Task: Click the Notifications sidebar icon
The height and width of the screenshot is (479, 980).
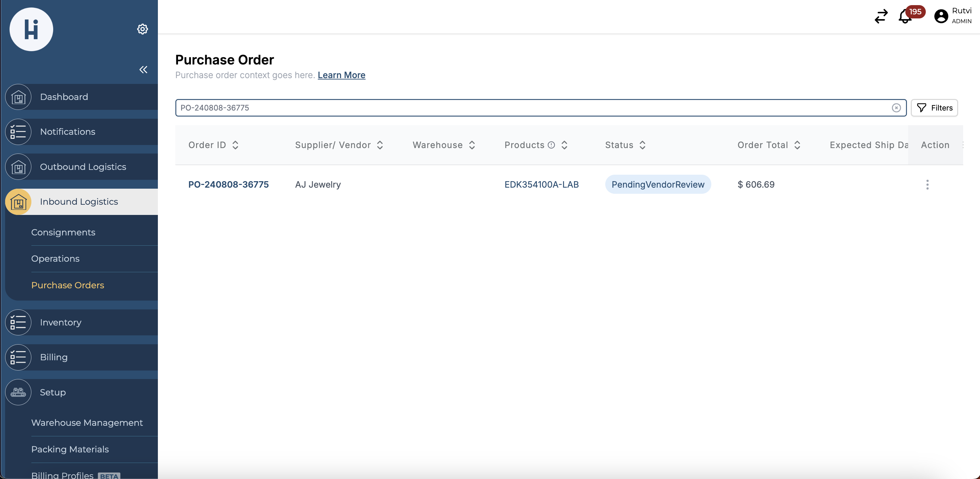Action: (x=18, y=132)
